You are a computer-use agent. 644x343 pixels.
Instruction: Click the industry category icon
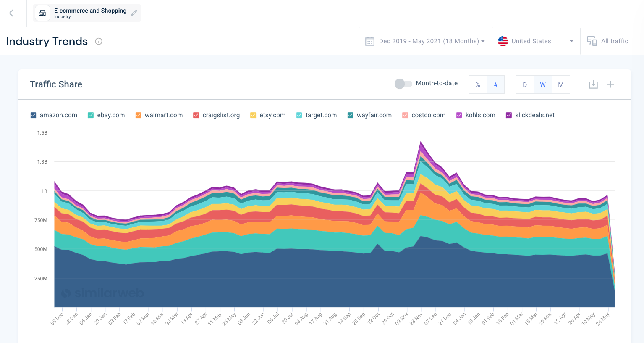(x=42, y=13)
